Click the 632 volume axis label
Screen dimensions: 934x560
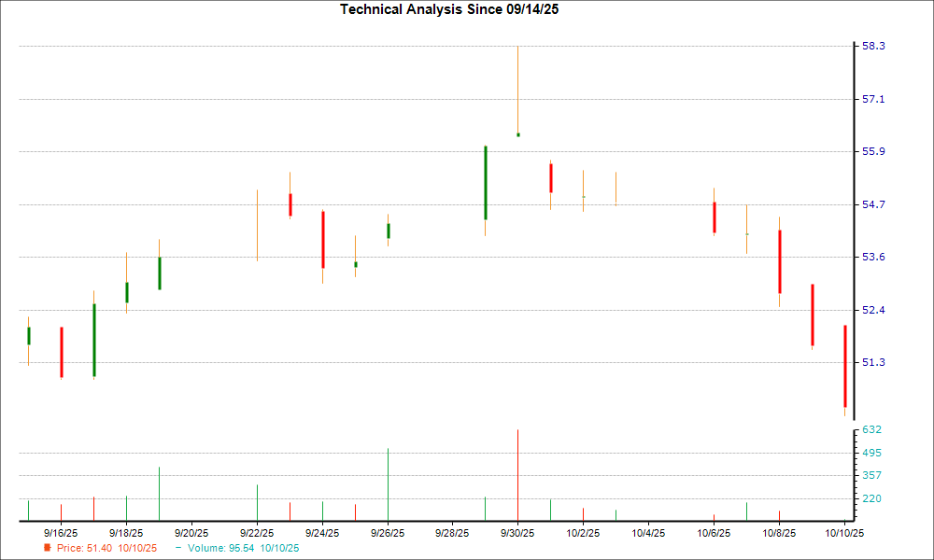pyautogui.click(x=873, y=430)
